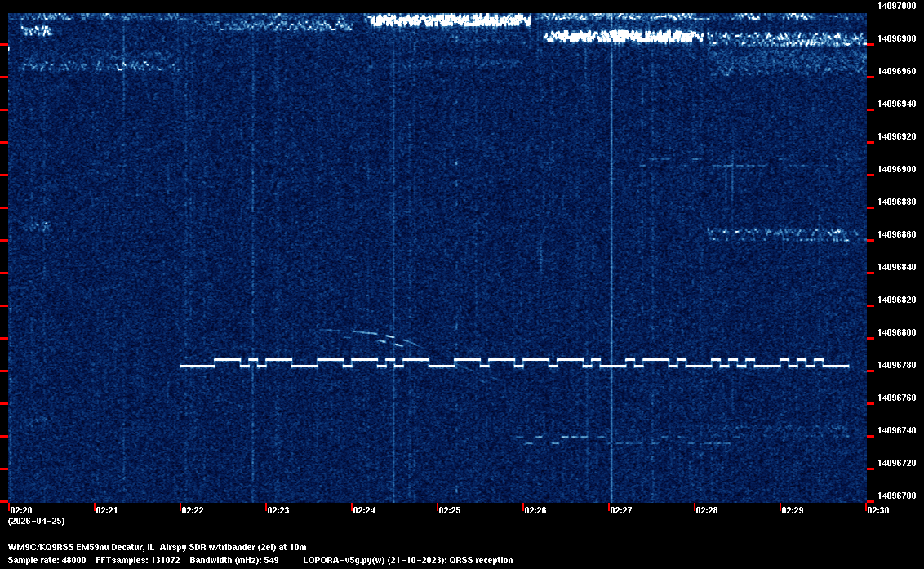
Task: Click the 02:27 time axis label
Action: tap(621, 510)
